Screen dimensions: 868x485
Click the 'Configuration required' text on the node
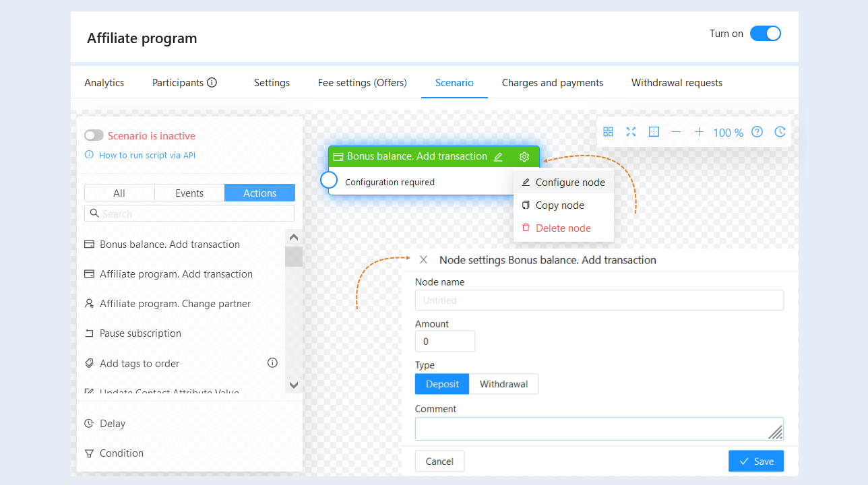point(390,182)
